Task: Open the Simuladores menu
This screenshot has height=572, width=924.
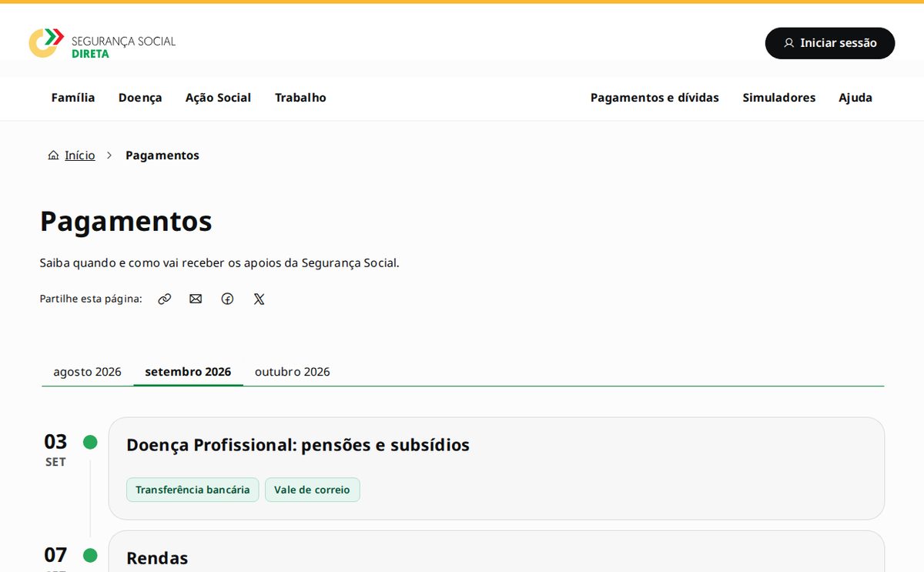Action: (778, 98)
